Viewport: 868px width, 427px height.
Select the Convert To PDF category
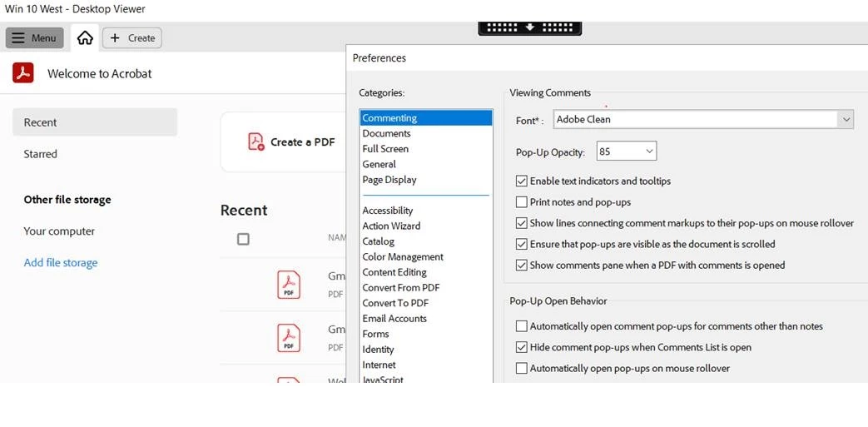(x=426, y=303)
